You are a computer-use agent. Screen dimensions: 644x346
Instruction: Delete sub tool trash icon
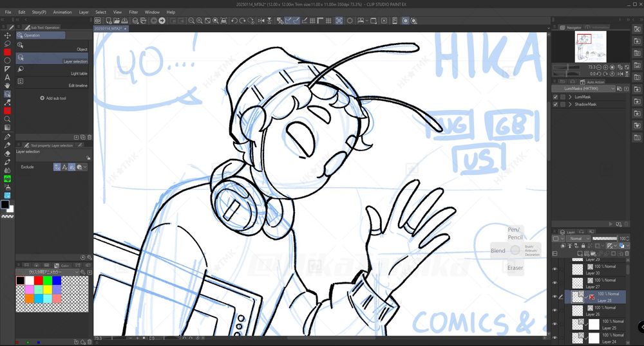(90, 137)
